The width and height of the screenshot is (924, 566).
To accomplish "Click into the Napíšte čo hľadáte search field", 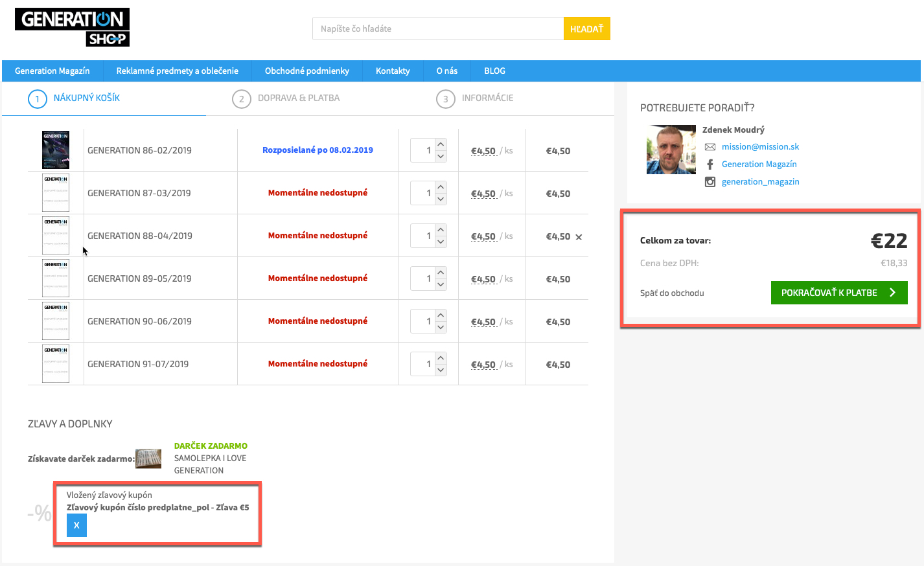I will (x=438, y=29).
